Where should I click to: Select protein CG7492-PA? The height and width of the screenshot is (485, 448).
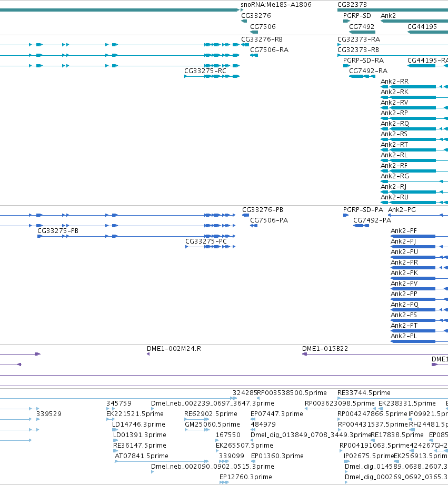tap(372, 220)
